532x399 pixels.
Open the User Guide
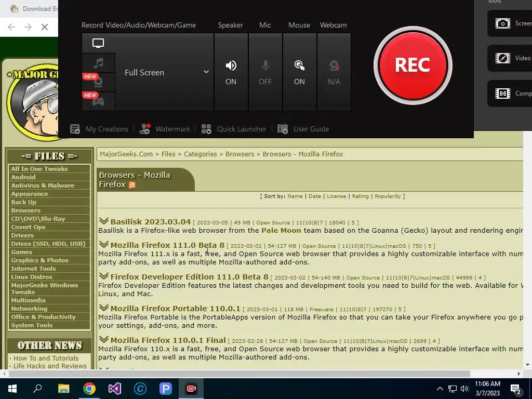tap(303, 129)
